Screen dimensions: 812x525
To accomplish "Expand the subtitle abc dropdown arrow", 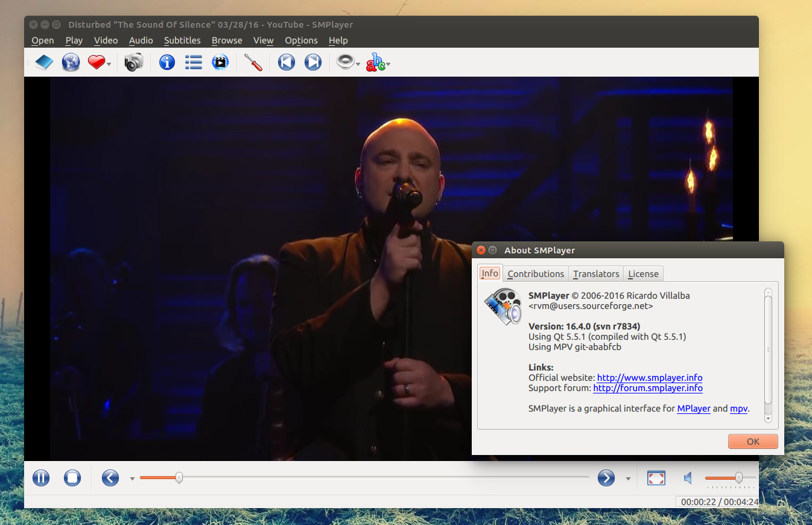I will [389, 64].
